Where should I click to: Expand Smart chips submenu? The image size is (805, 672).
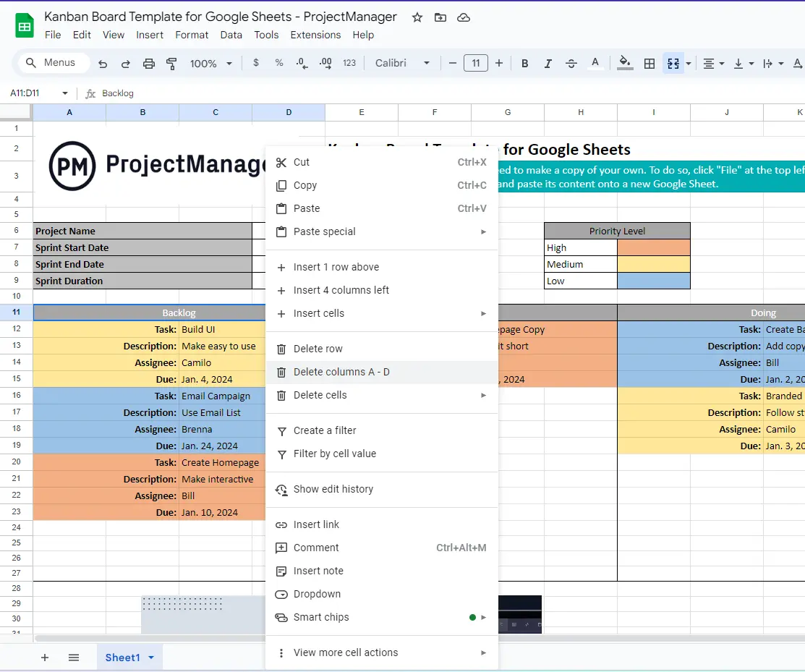381,616
